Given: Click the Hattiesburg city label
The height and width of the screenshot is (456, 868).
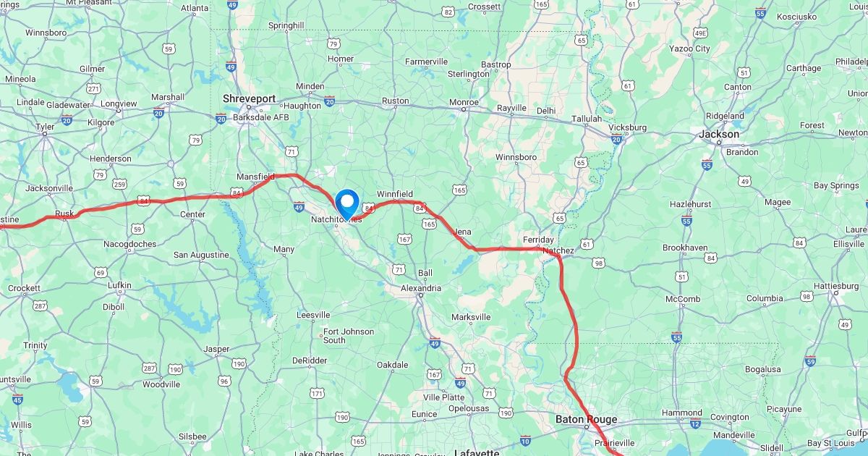Looking at the screenshot, I should click(835, 286).
